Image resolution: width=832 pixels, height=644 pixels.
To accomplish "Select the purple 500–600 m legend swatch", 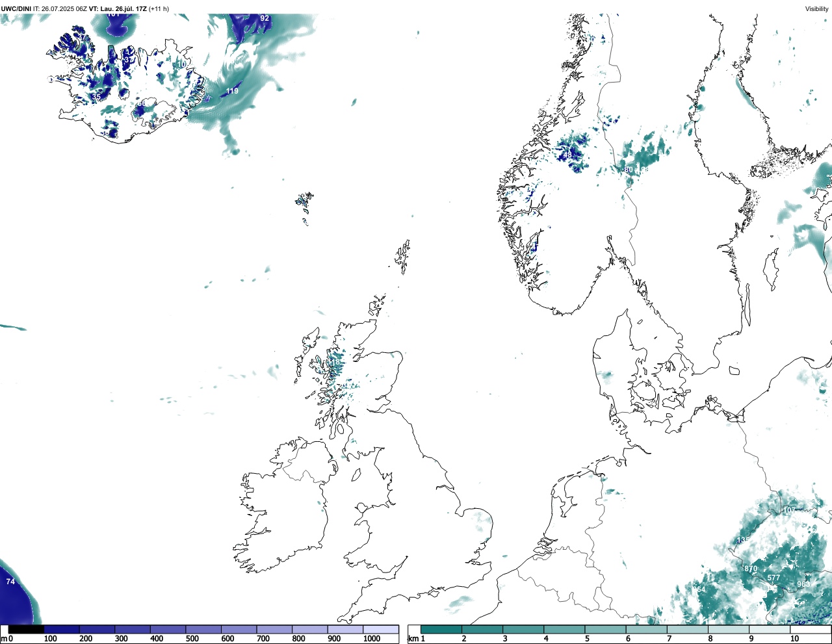I will (203, 629).
